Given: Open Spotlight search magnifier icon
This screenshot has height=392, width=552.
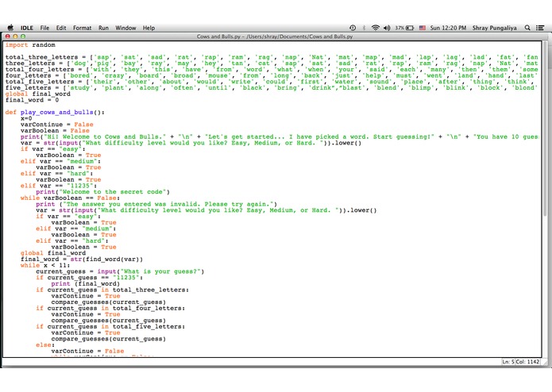Looking at the screenshot, I should point(527,28).
